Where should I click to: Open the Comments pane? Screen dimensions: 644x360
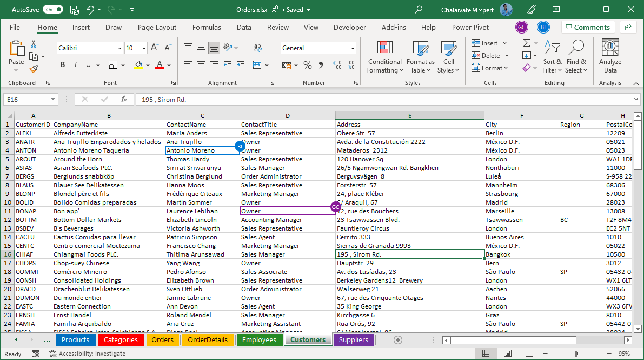(588, 27)
